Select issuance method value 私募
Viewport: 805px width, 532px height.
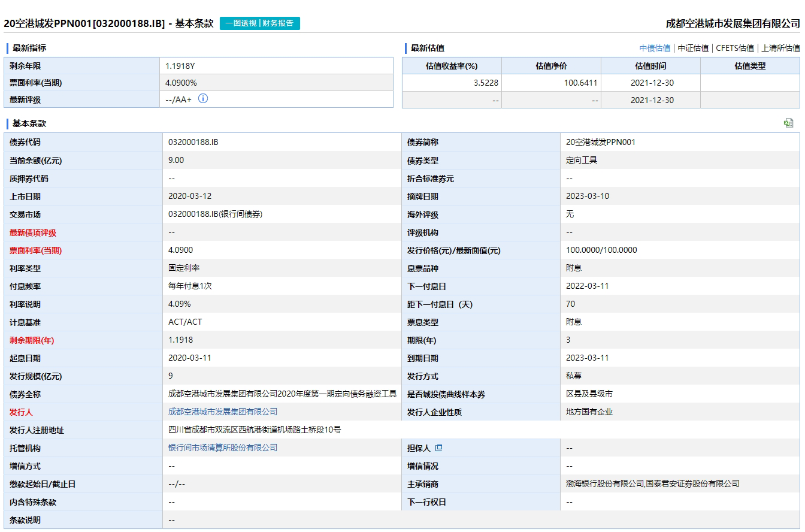pos(574,376)
